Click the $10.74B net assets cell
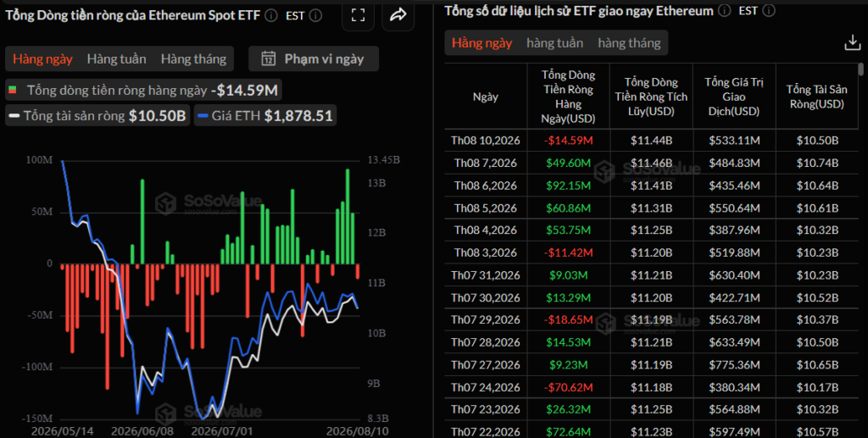868x438 pixels. (x=817, y=164)
